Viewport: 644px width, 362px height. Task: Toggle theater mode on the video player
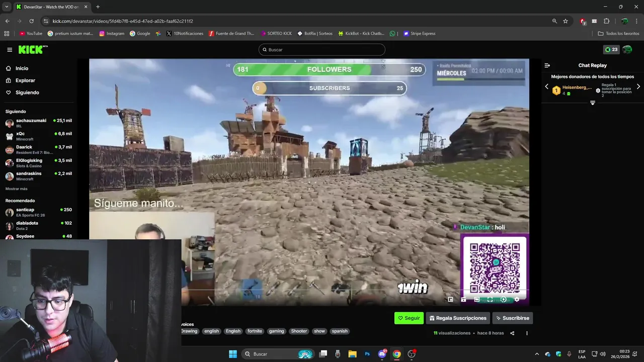coord(477,300)
